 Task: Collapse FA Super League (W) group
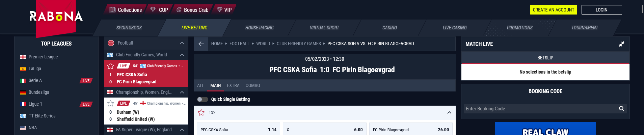[182, 130]
